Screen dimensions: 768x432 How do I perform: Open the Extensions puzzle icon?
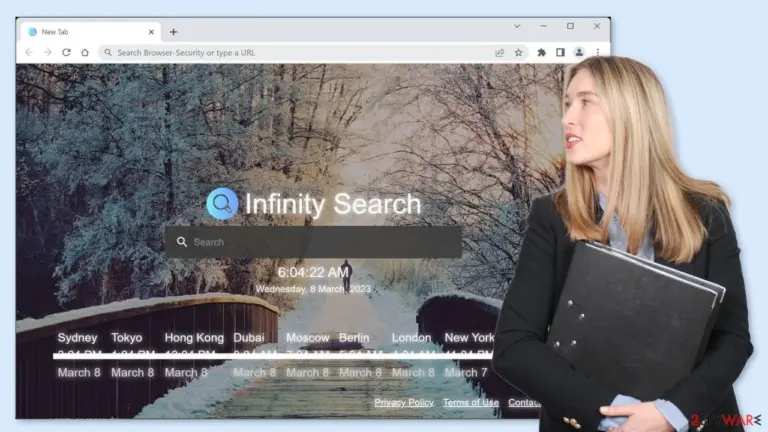coord(541,52)
